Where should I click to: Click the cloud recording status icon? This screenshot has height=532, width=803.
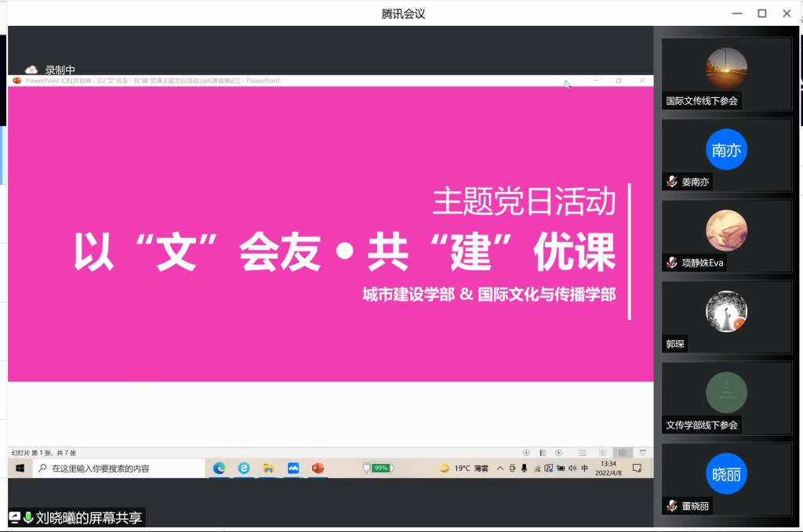coord(31,70)
